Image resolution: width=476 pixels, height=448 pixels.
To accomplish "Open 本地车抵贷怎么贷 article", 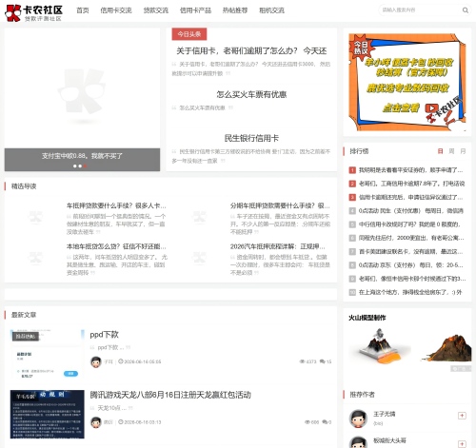I will pyautogui.click(x=116, y=246).
